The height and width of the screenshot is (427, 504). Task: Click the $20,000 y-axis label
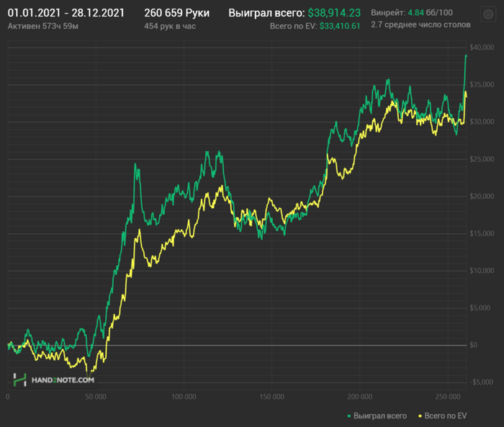coord(482,197)
